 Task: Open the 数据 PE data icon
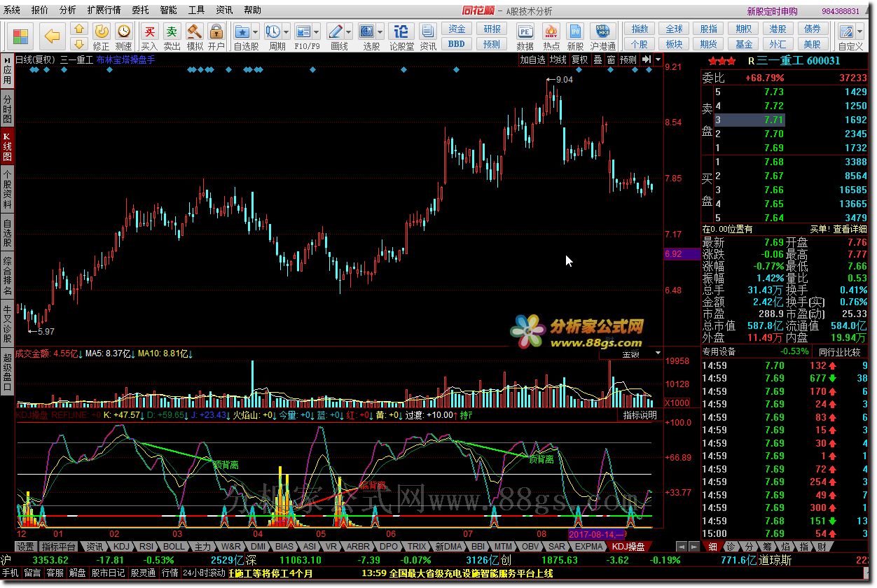coord(525,36)
